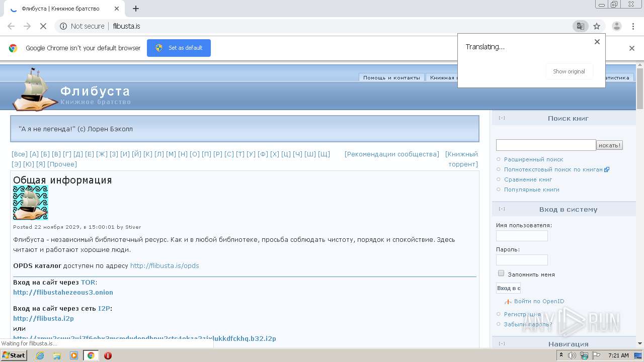Image resolution: width=644 pixels, height=362 pixels.
Task: Click the искать! search button
Action: click(610, 145)
